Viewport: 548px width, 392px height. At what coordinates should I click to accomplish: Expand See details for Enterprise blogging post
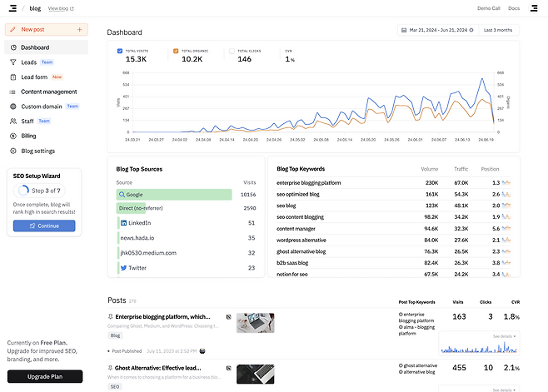point(503,336)
